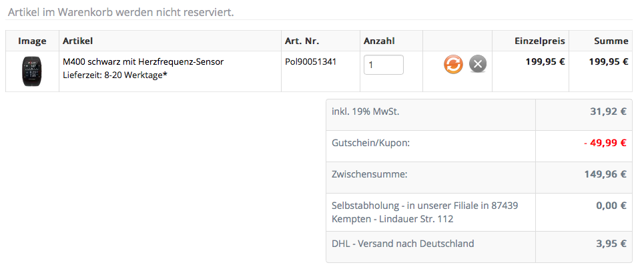Click the red coupon discount amount -49,99 €

tap(605, 143)
